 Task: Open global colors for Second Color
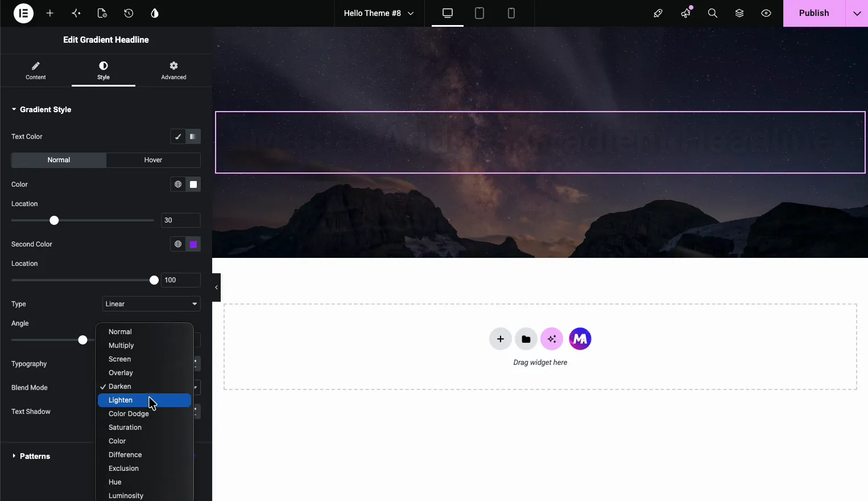coord(178,244)
